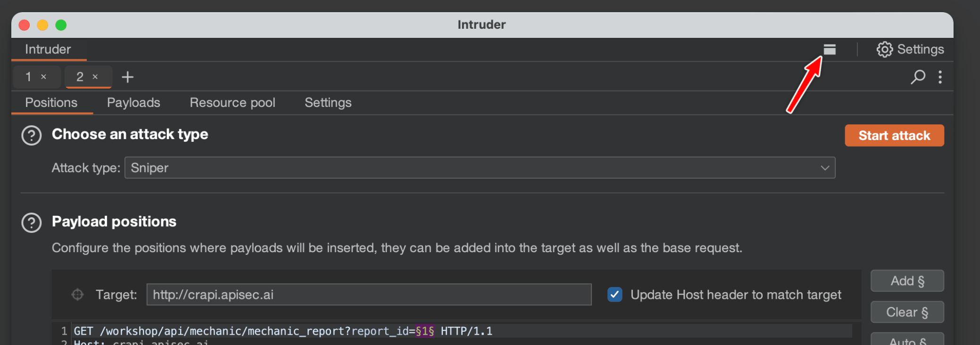Add a new Intruder tab with plus
The height and width of the screenshot is (345, 980).
tap(127, 77)
